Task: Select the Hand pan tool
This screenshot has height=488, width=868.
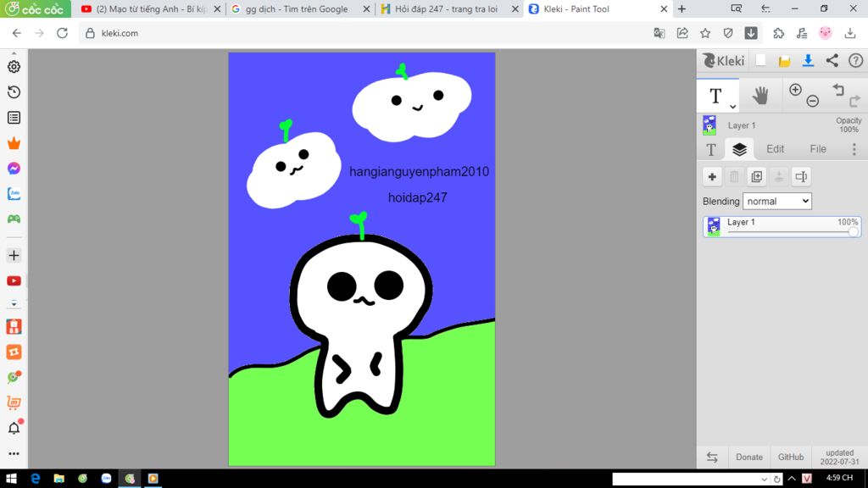Action: (x=760, y=96)
